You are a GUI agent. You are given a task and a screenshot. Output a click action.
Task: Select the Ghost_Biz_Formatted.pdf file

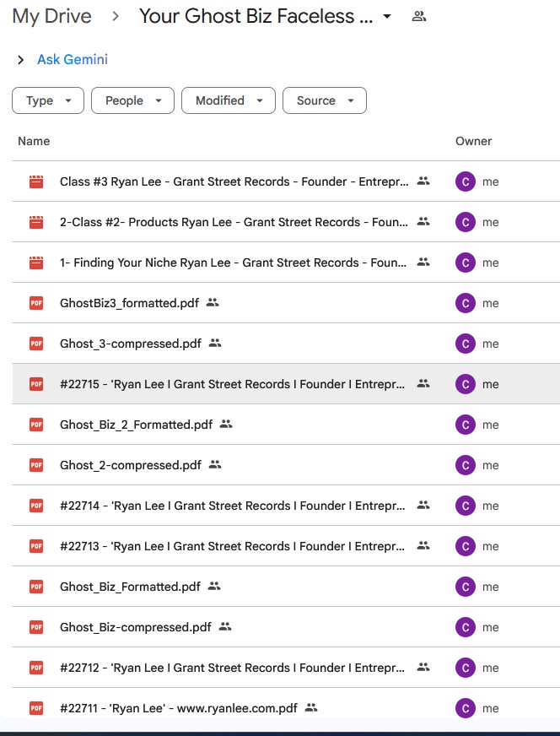(x=130, y=587)
